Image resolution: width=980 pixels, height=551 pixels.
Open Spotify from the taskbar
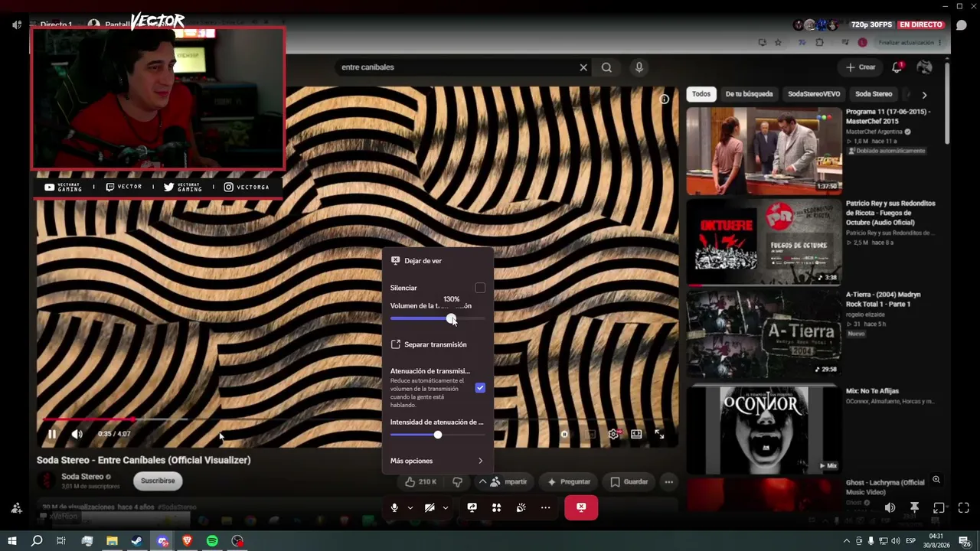pos(212,541)
